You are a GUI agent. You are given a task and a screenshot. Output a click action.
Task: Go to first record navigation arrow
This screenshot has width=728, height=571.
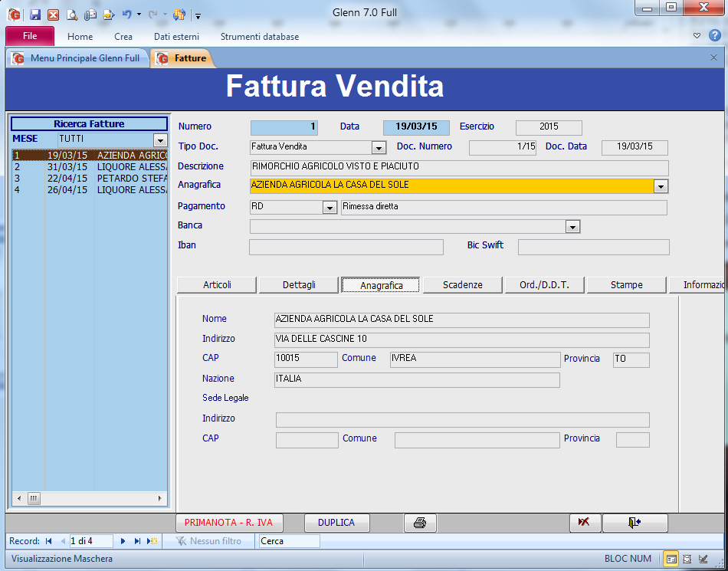pyautogui.click(x=49, y=541)
